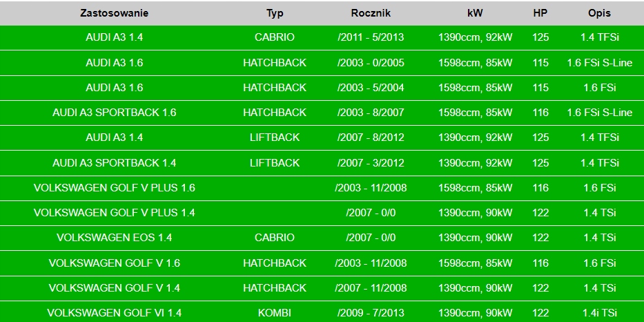
Task: Click the kW column header
Action: [x=475, y=13]
